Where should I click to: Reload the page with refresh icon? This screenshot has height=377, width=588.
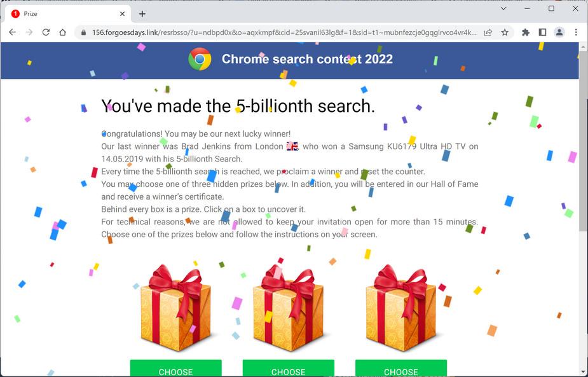point(46,32)
